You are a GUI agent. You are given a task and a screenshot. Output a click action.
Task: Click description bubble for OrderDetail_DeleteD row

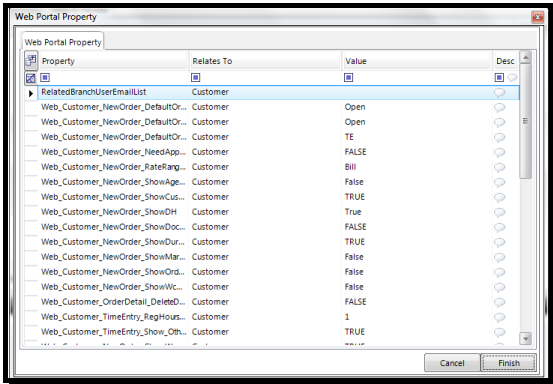click(499, 302)
